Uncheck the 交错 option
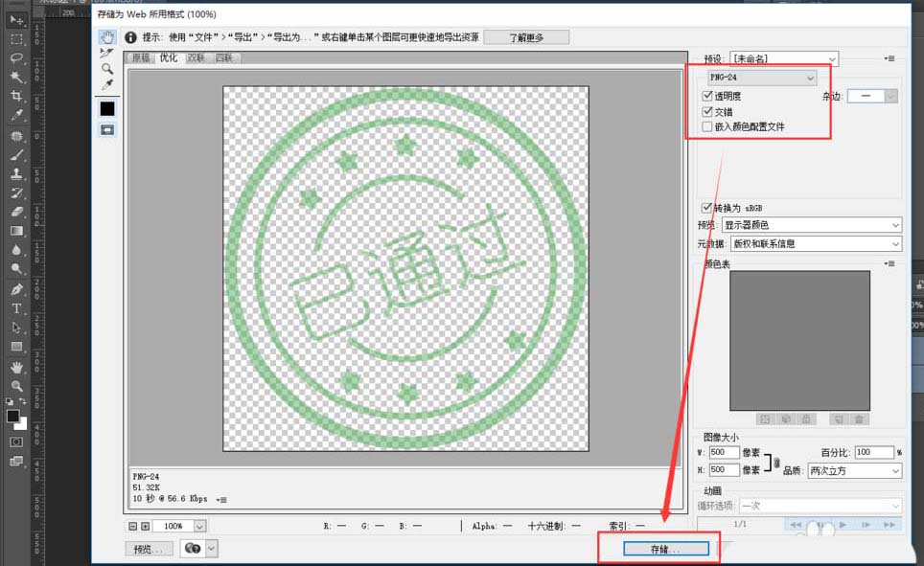Image resolution: width=924 pixels, height=566 pixels. coord(707,110)
